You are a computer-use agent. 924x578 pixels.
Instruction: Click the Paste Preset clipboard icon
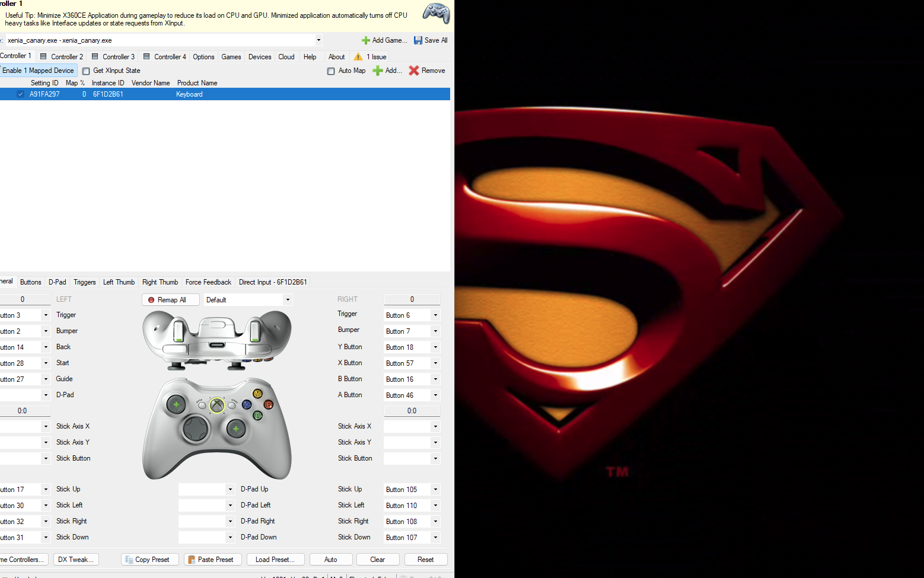point(192,560)
